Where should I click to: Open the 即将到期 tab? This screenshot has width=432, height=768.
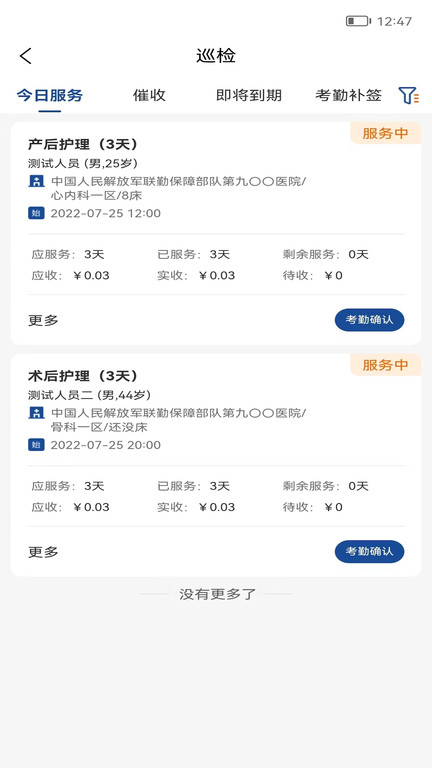(x=249, y=95)
